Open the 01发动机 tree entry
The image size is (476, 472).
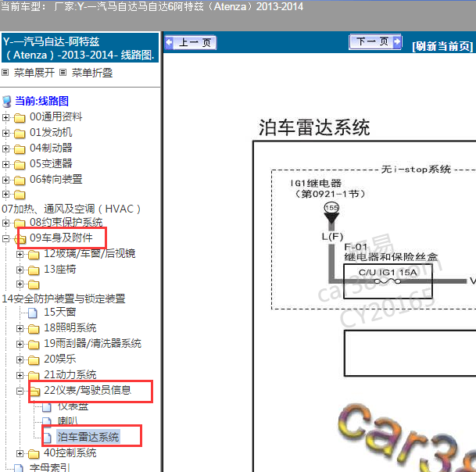tap(51, 132)
